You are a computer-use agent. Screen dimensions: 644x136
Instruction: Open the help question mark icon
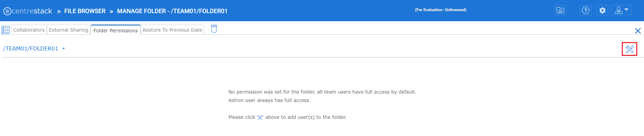point(585,10)
